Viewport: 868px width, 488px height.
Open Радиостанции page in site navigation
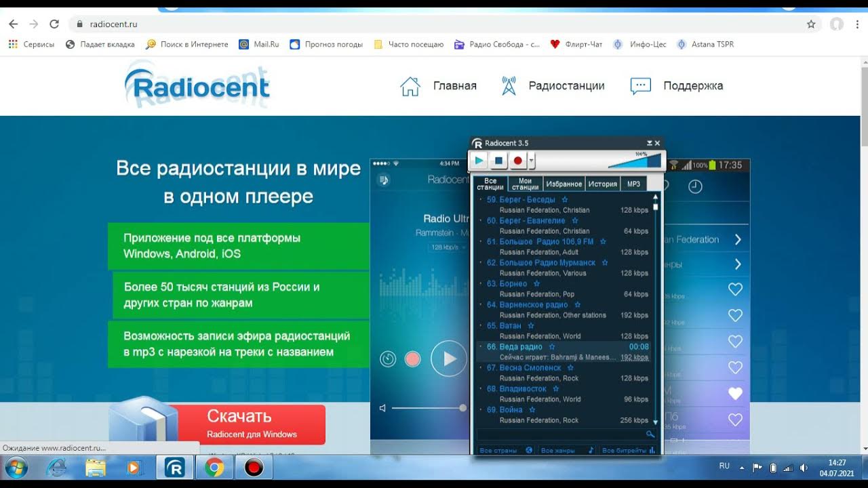coord(552,86)
